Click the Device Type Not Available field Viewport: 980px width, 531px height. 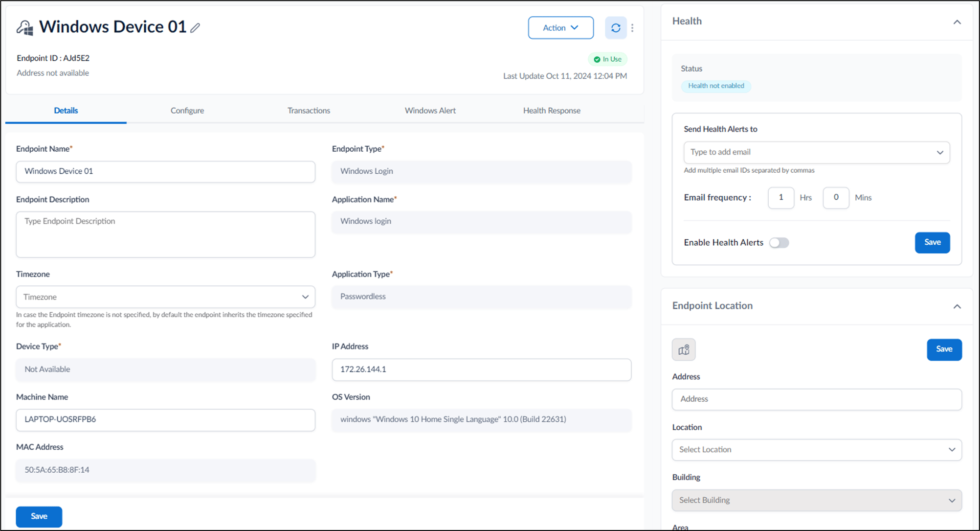coord(165,369)
